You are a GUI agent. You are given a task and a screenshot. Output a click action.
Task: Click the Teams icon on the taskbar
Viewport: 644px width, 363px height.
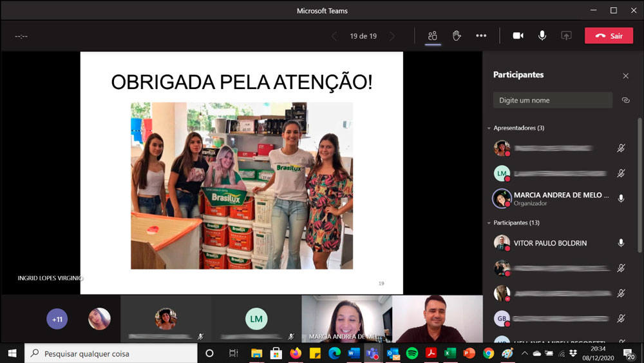tap(373, 353)
